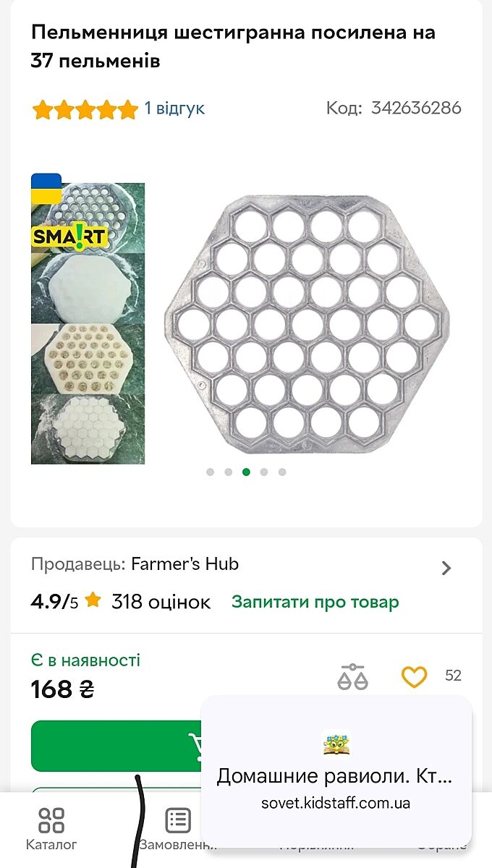Image resolution: width=492 pixels, height=868 pixels.
Task: Add product to comparison scales icon
Action: (352, 676)
